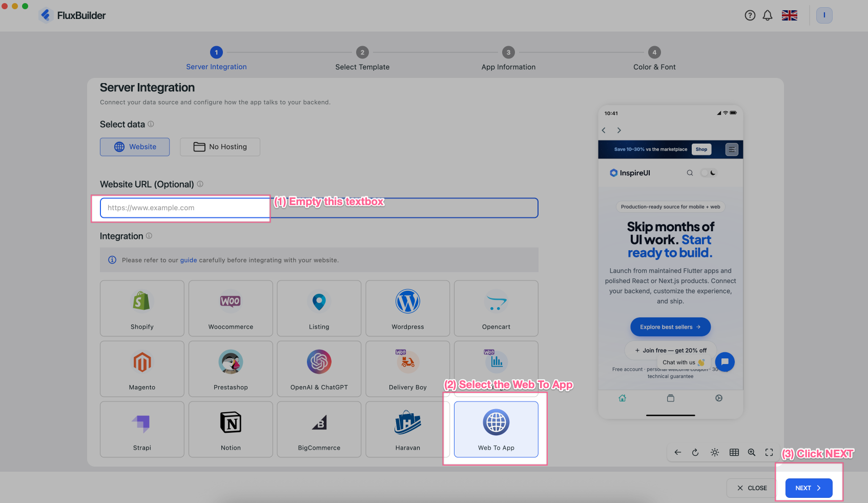Go to the Color & Font step
868x503 pixels.
pos(654,59)
